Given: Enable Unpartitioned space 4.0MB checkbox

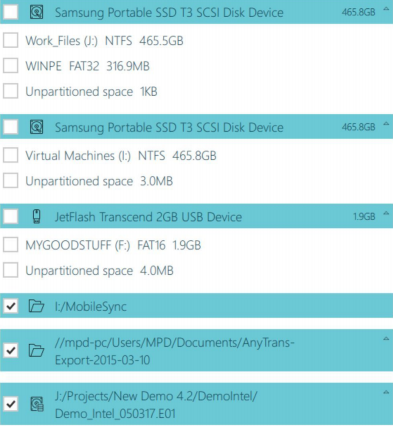Looking at the screenshot, I should click(x=10, y=270).
